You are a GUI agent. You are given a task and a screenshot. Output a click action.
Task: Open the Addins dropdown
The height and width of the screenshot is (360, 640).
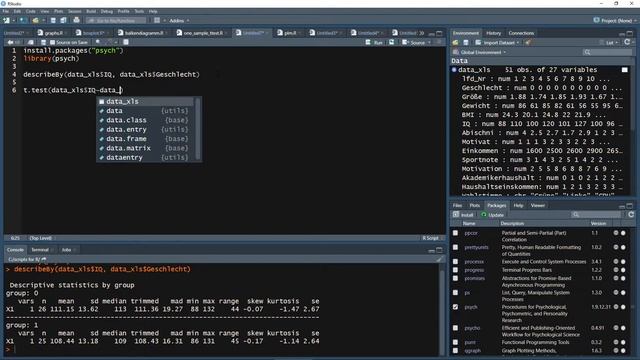179,20
